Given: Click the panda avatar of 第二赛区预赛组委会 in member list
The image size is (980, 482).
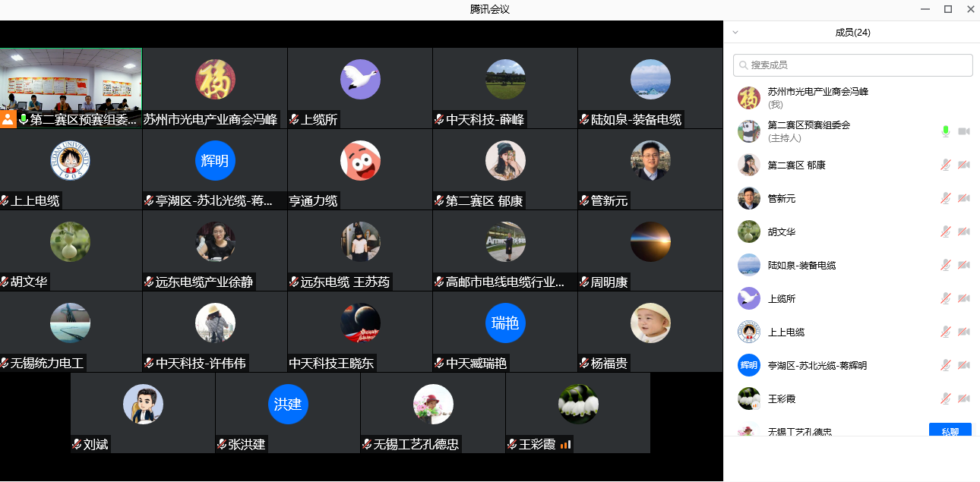Looking at the screenshot, I should pos(749,131).
